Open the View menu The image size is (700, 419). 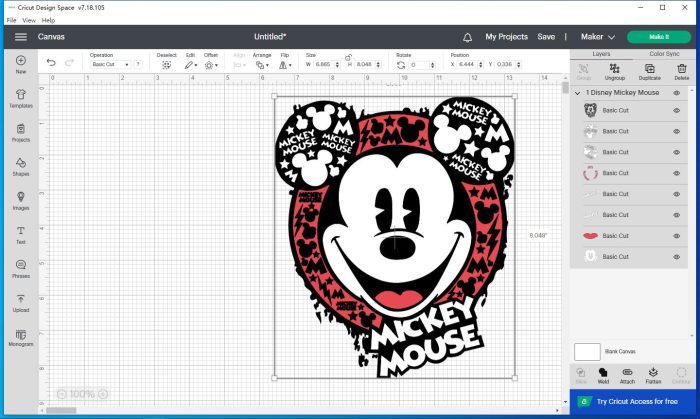29,20
